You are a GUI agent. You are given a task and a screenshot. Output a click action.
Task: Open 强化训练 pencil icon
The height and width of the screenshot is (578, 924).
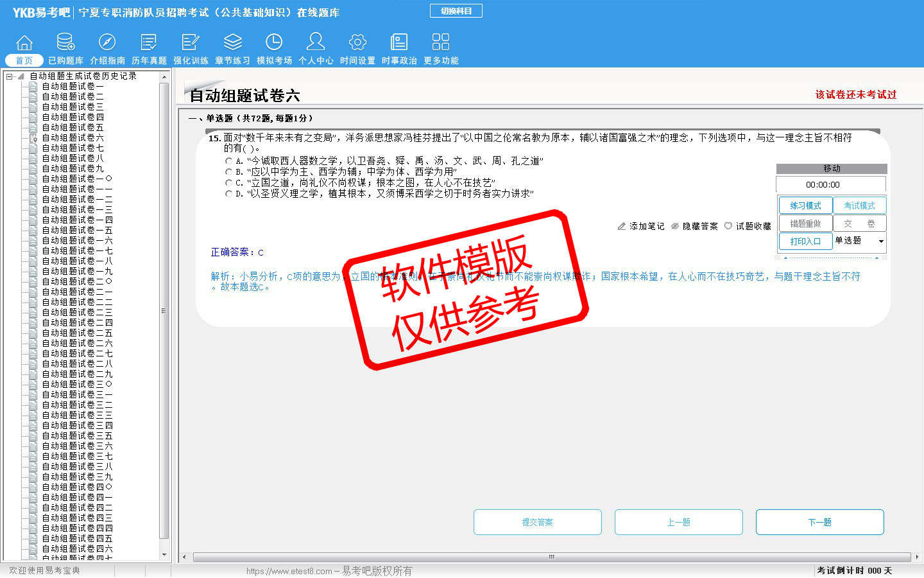(x=191, y=42)
